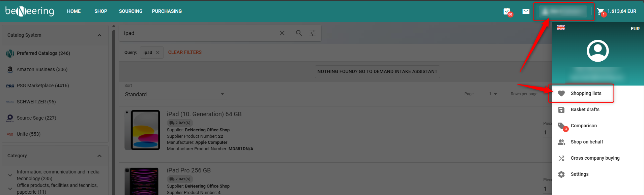Clear the search field with X icon
The image size is (644, 195).
[282, 33]
